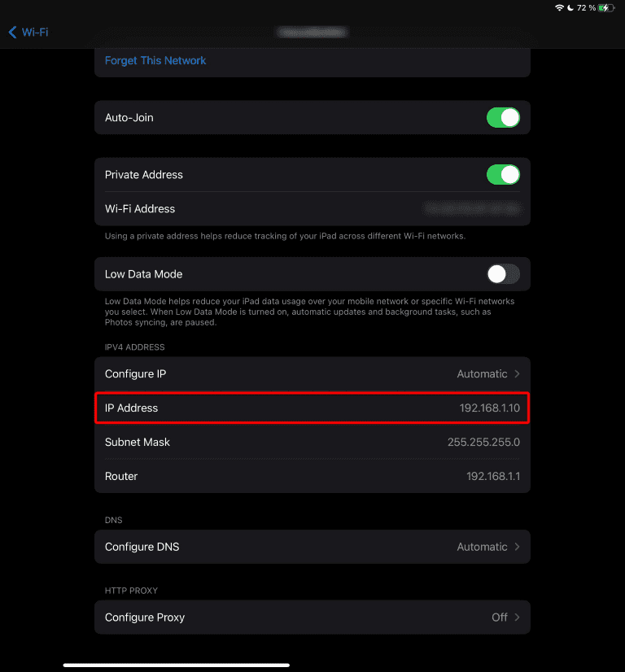Select the Configure Proxy row
The image size is (625, 672).
[312, 617]
